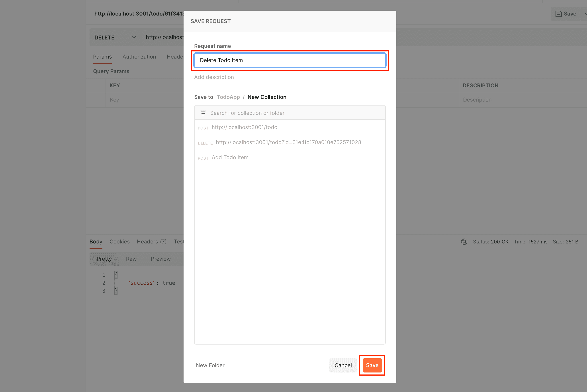Viewport: 587px width, 392px height.
Task: Focus the Search for collection or folder box
Action: click(290, 113)
